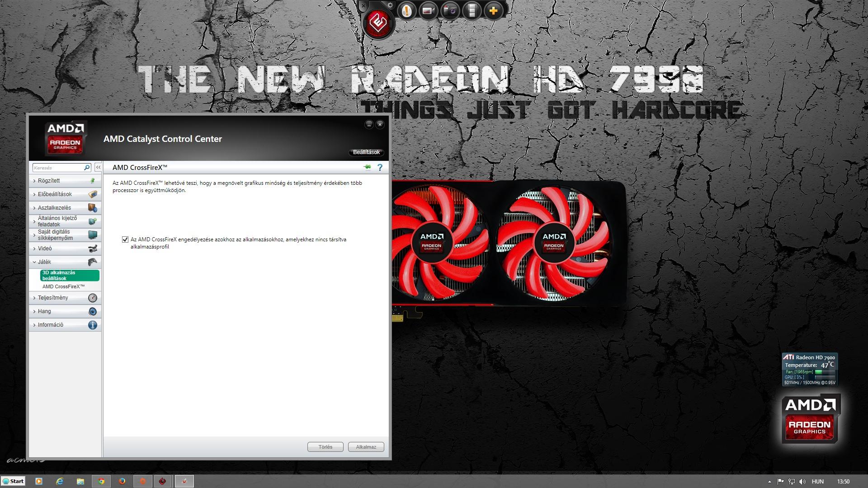Click the Alkalmaz button
Image resolution: width=868 pixels, height=488 pixels.
coord(366,447)
